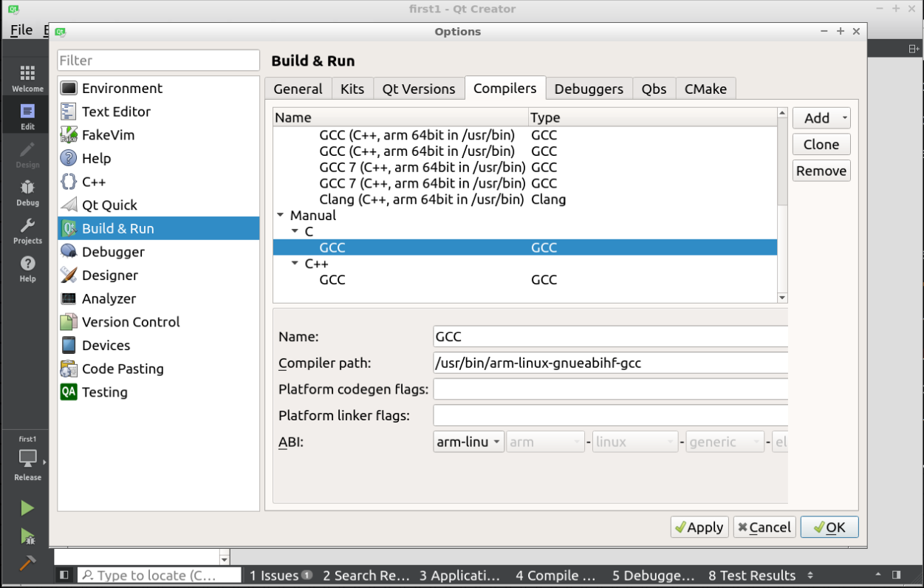Viewport: 924px width, 588px height.
Task: Build project with hammer icon
Action: tap(27, 562)
